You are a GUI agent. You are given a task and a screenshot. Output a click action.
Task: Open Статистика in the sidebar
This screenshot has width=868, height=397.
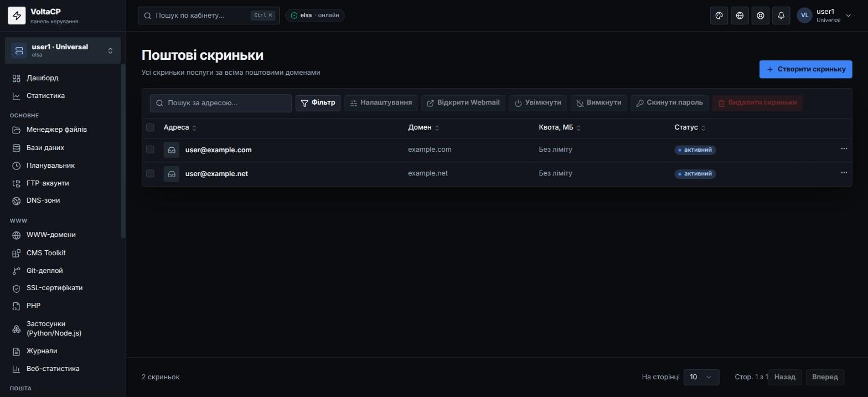tap(63, 96)
